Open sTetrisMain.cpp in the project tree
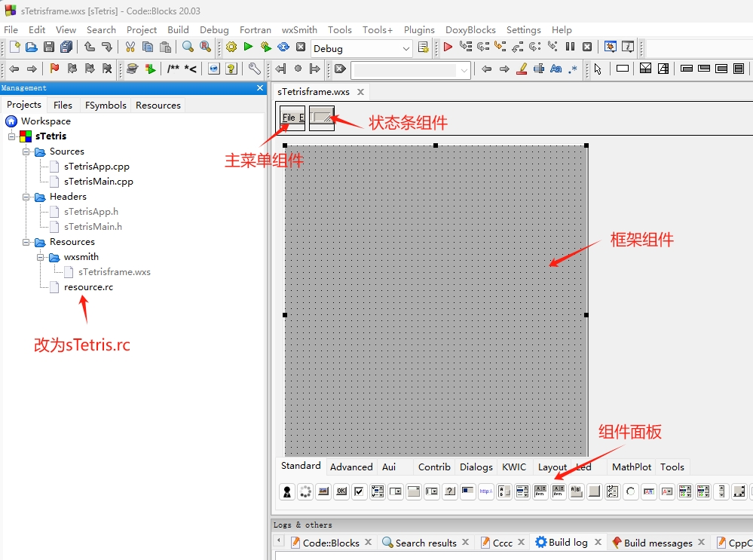Screen dimensions: 753x560 pos(98,182)
